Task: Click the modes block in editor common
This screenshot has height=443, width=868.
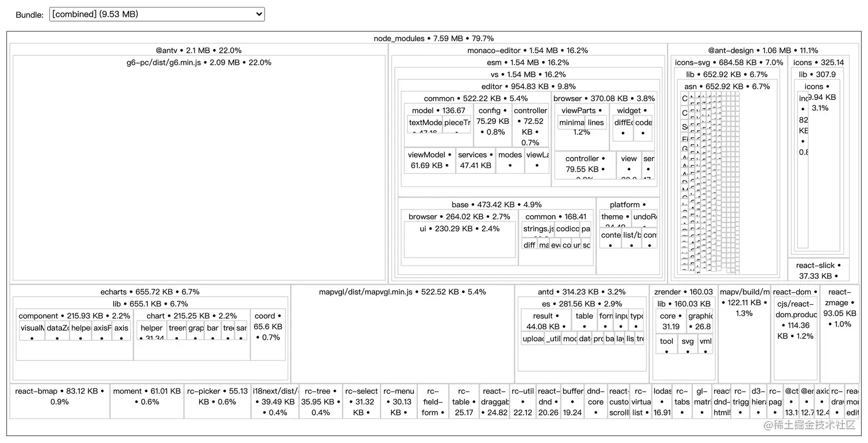Action: (x=510, y=161)
